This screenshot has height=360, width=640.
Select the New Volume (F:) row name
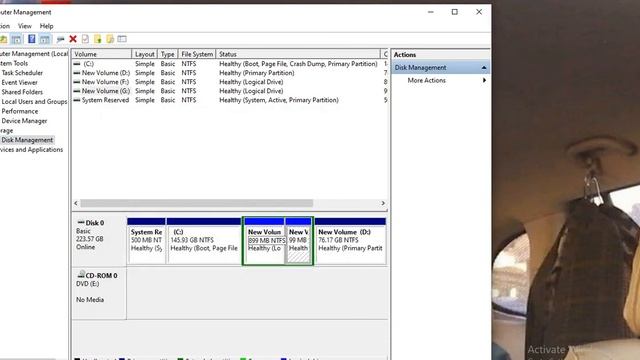click(x=105, y=82)
